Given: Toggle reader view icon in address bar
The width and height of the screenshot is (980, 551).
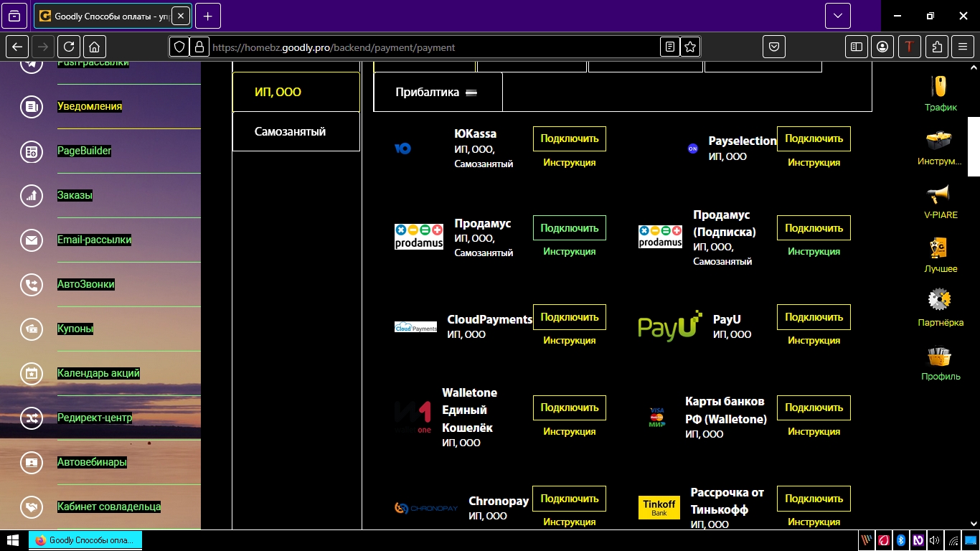Looking at the screenshot, I should tap(670, 47).
